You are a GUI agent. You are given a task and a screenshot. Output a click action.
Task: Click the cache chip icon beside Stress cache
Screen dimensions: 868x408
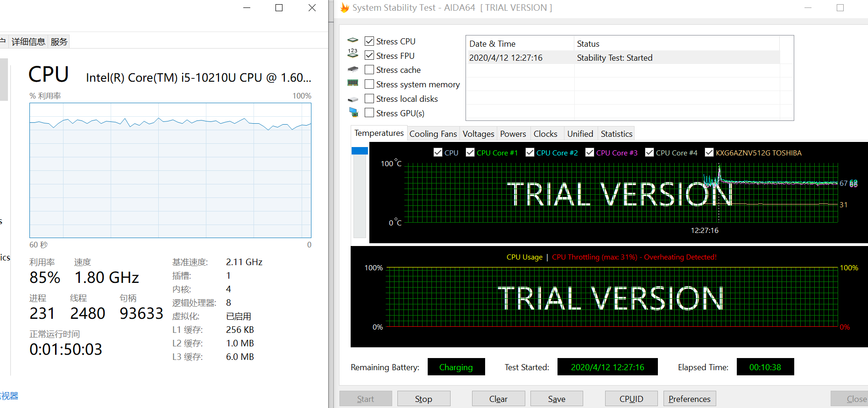click(x=353, y=70)
